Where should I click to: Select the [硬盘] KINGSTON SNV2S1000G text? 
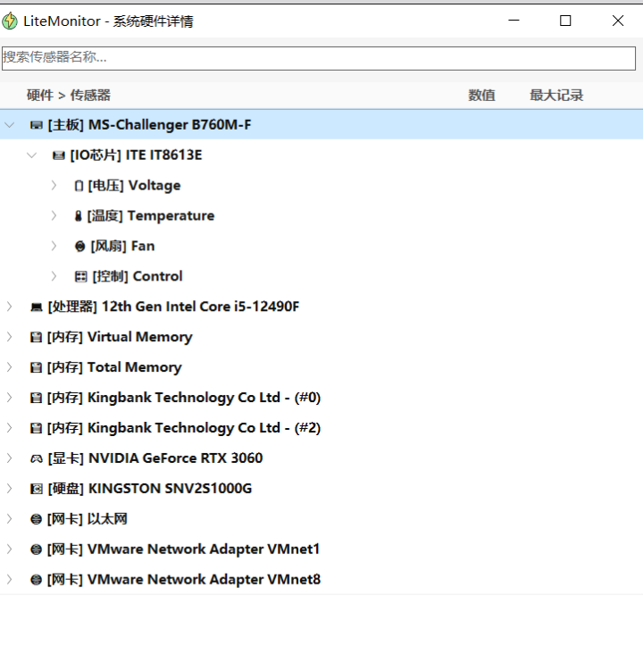click(x=150, y=489)
